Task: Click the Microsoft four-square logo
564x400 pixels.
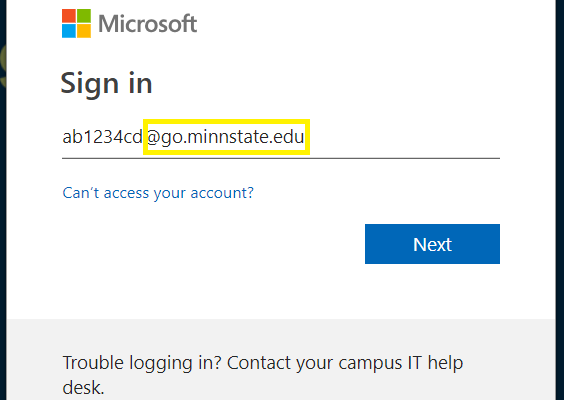Action: click(76, 23)
